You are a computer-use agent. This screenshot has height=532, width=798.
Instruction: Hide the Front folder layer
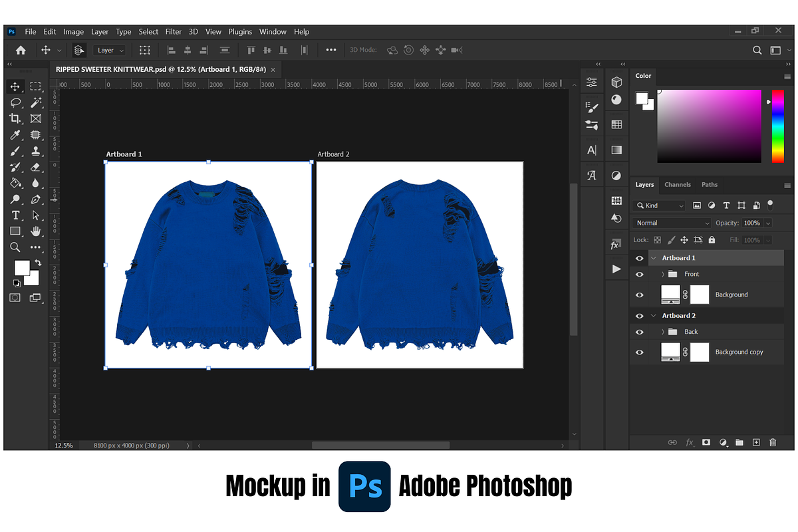click(640, 274)
